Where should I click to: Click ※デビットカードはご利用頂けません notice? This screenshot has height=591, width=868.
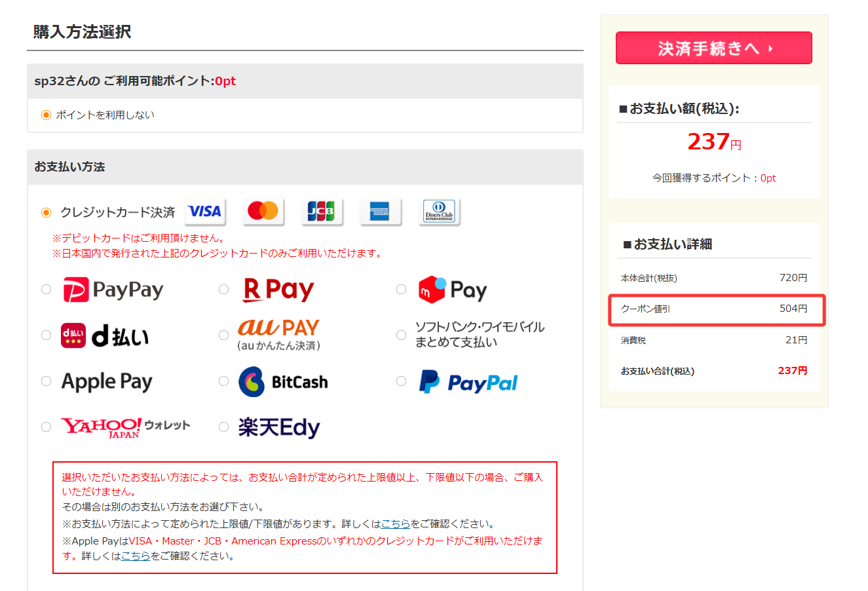[140, 238]
